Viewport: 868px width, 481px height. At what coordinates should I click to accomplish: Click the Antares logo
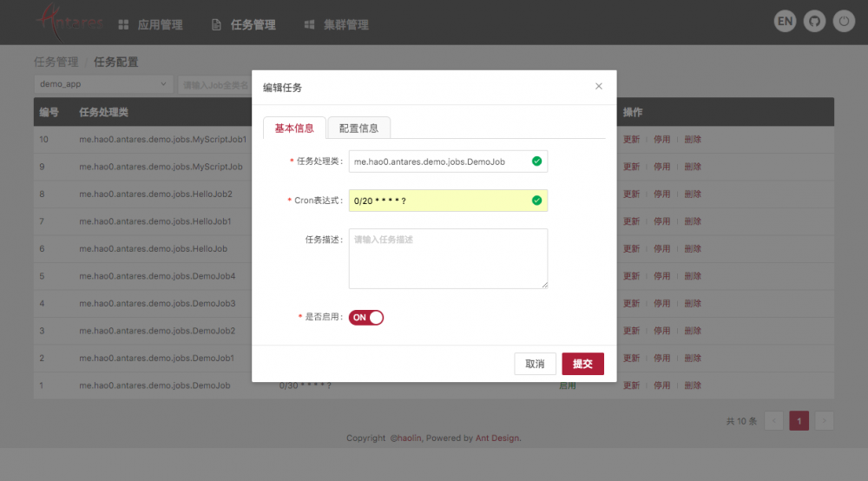(69, 23)
